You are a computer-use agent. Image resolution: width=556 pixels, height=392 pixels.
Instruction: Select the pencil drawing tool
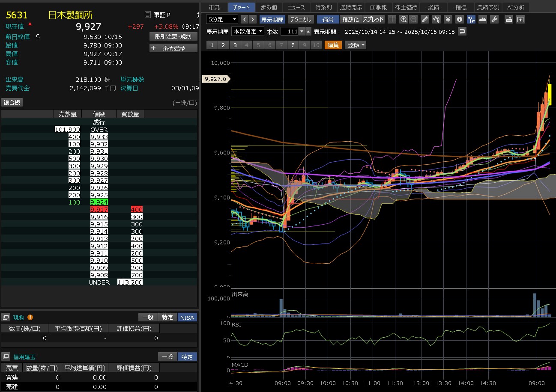424,19
